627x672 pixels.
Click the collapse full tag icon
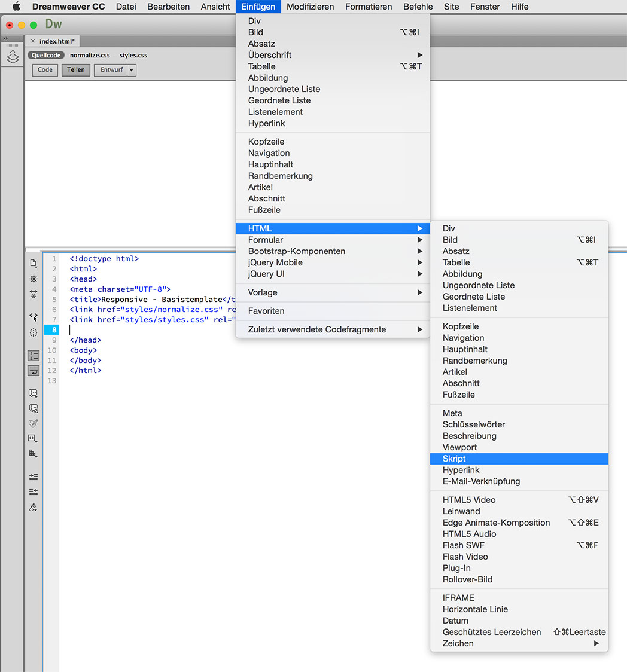click(34, 279)
